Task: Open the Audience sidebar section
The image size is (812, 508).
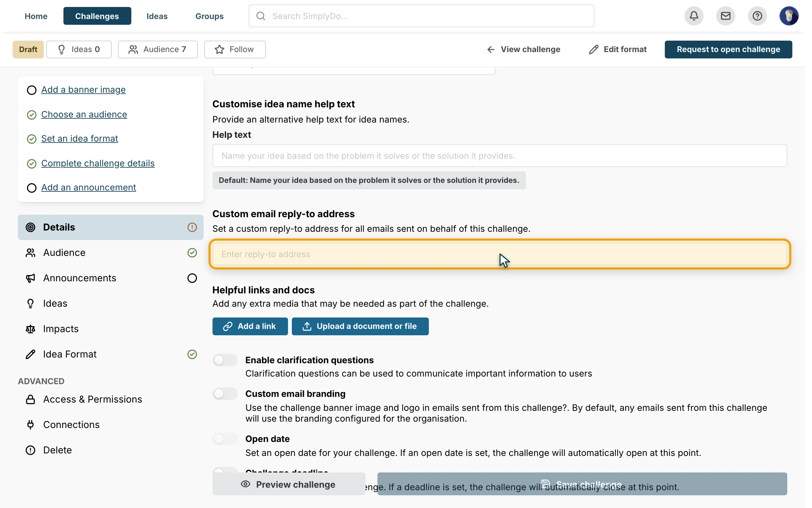Action: click(110, 253)
